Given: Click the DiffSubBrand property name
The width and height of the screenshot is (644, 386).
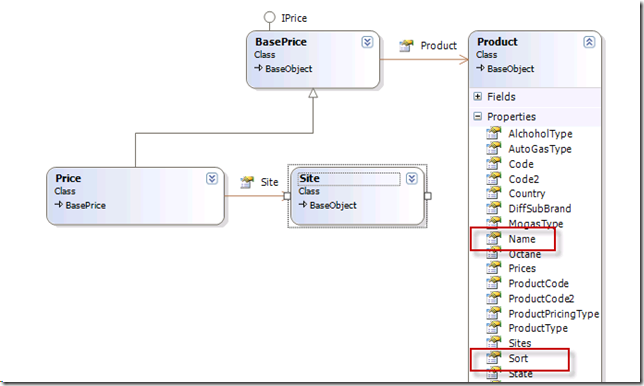Looking at the screenshot, I should pyautogui.click(x=540, y=209).
